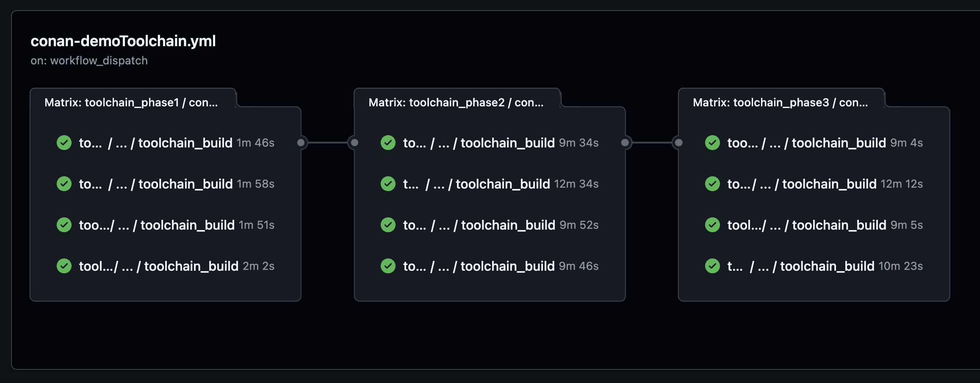Select the Matrix: toolchain_phase3 group header

click(x=780, y=103)
